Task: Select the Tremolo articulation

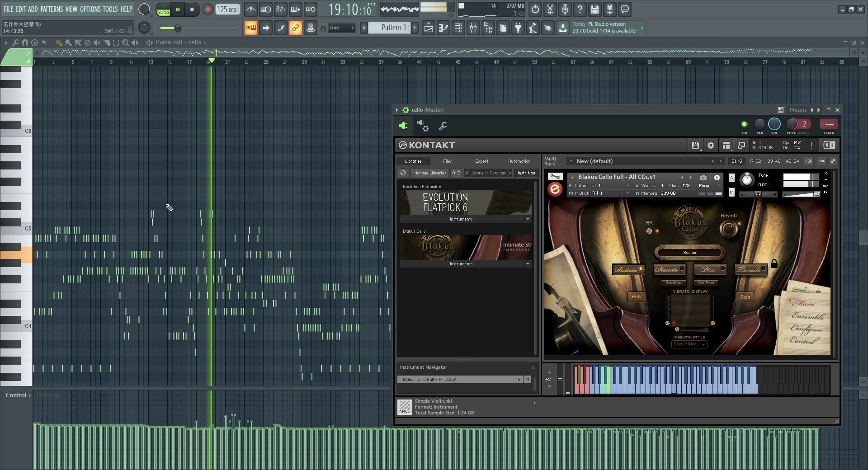Action: [x=751, y=270]
